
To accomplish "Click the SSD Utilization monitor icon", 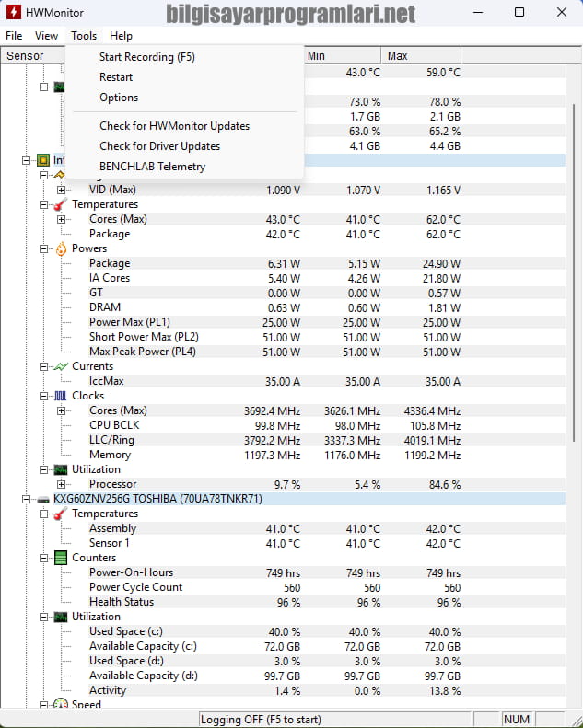I will (x=61, y=617).
